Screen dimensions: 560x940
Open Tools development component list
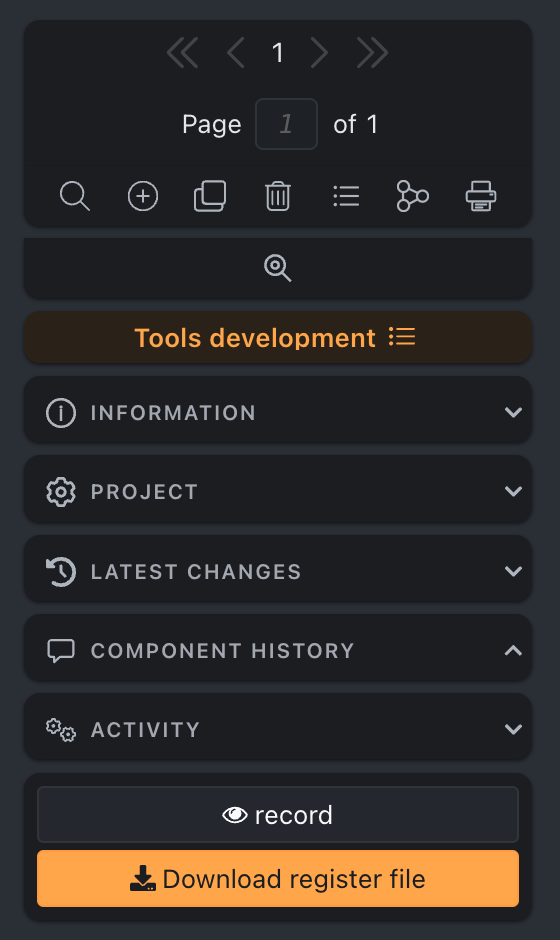(x=278, y=338)
